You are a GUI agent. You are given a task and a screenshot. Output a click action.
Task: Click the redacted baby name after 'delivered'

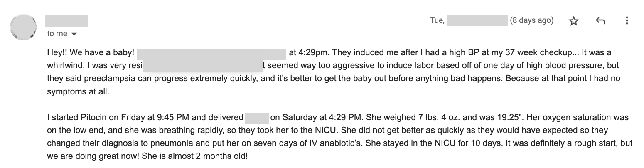[x=257, y=118]
